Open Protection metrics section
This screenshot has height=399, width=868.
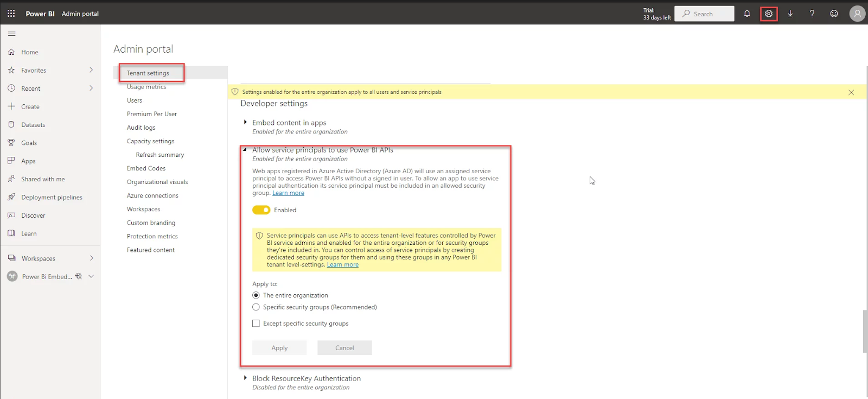tap(152, 236)
